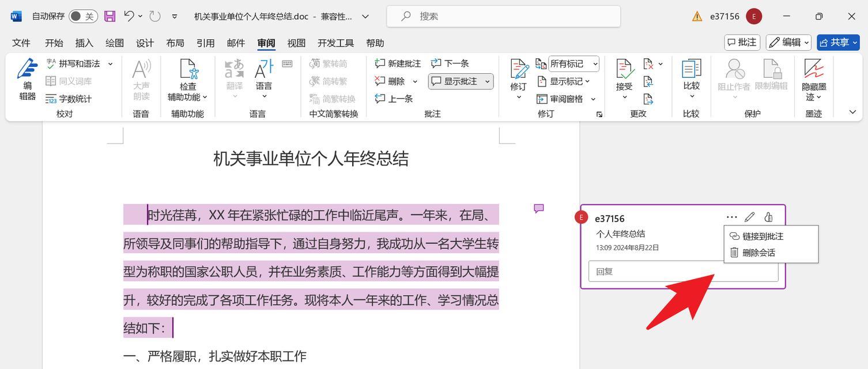868x369 pixels.
Task: Open the 所有标记 markup display dropdown
Action: tap(573, 63)
